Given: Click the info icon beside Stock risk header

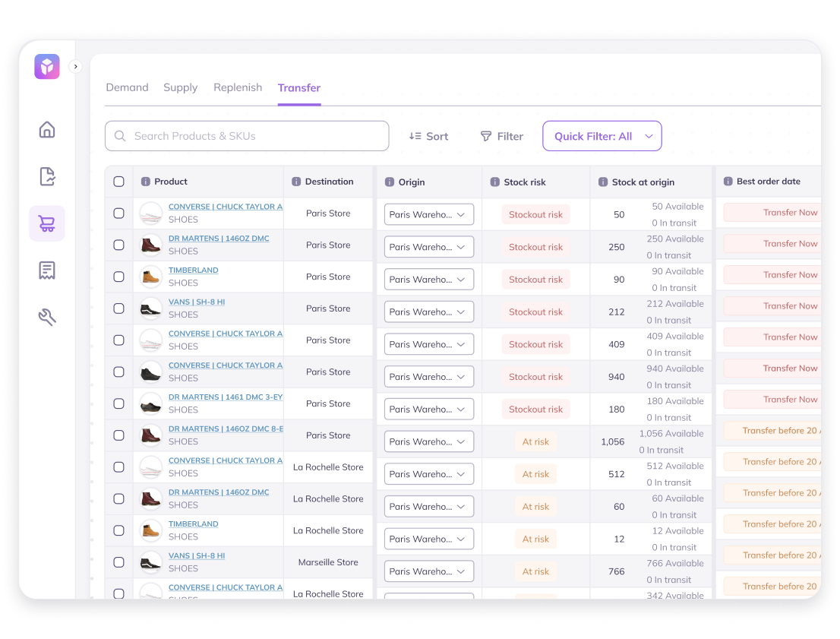Looking at the screenshot, I should click(495, 182).
